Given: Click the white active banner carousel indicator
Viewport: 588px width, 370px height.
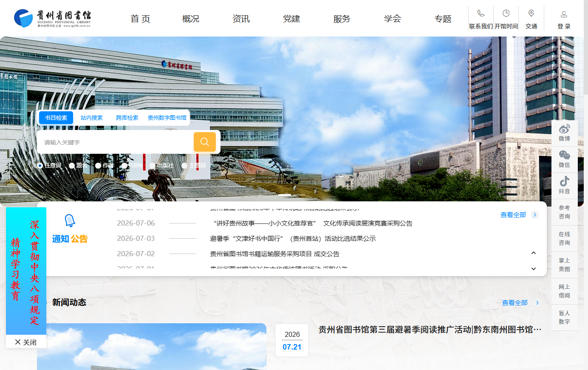Looking at the screenshot, I should point(285,195).
